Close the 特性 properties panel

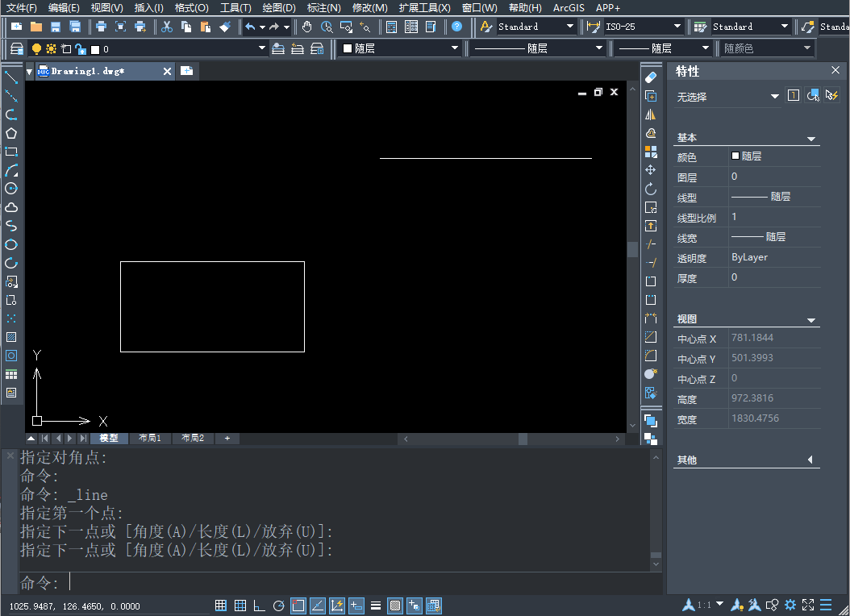(835, 70)
